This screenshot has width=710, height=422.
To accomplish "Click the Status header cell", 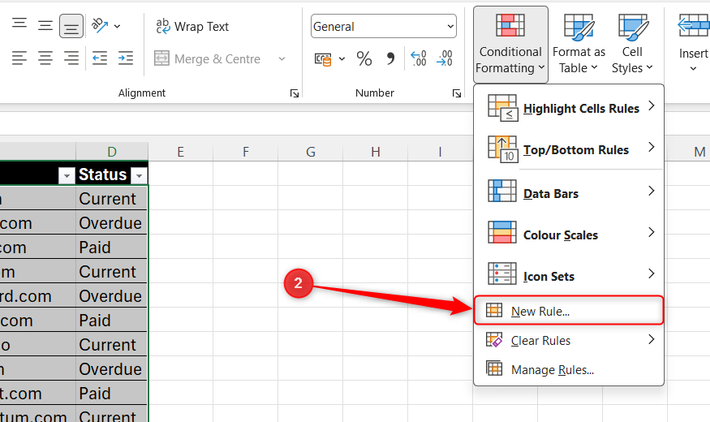I will 102,174.
